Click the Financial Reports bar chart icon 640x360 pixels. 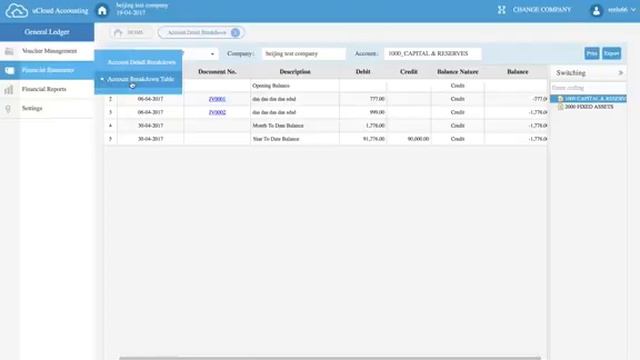point(9,89)
